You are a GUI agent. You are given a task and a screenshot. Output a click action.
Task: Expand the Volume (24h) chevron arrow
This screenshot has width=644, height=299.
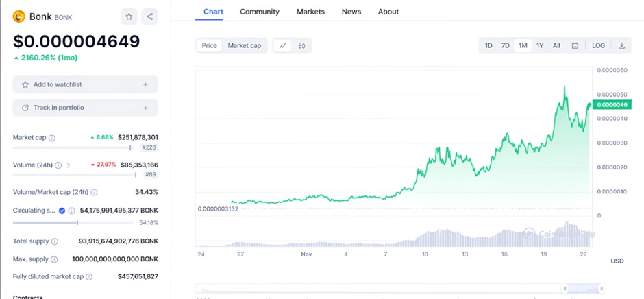pyautogui.click(x=68, y=165)
